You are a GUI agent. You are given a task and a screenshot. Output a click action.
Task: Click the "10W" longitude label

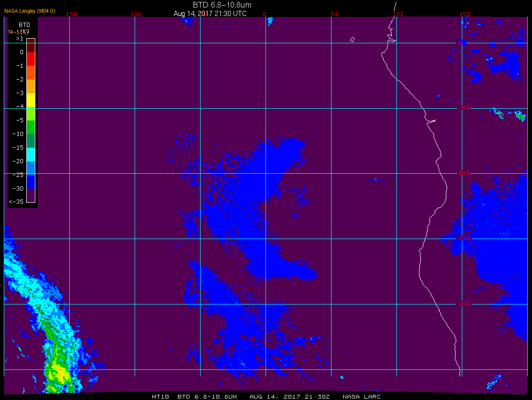pos(136,14)
